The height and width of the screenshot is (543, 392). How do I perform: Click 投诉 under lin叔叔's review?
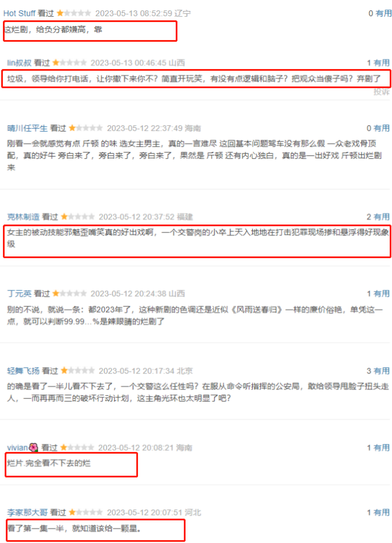click(x=382, y=92)
